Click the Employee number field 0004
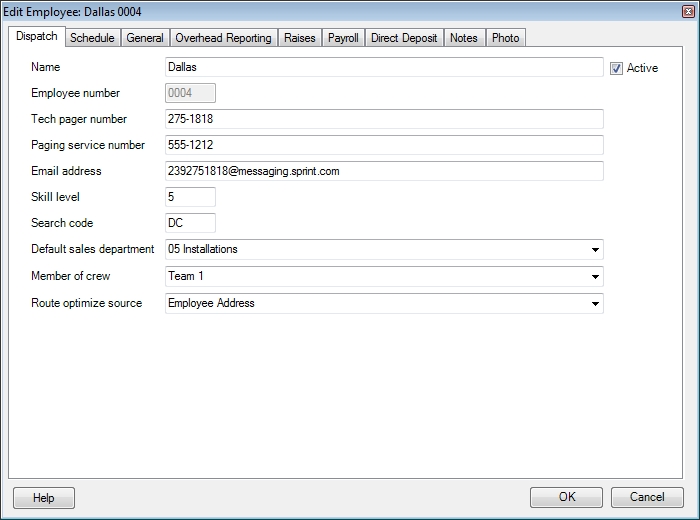Screen dimensions: 700x520 pos(190,93)
